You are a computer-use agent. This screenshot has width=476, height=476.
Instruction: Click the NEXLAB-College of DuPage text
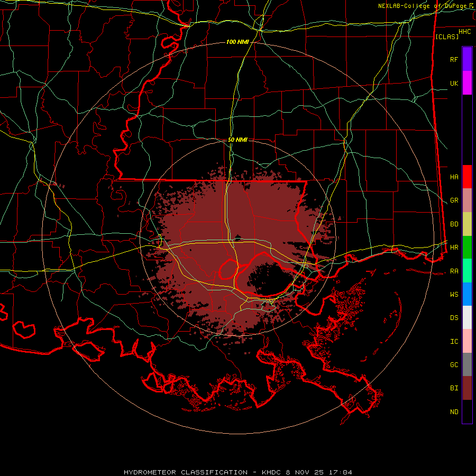point(423,6)
